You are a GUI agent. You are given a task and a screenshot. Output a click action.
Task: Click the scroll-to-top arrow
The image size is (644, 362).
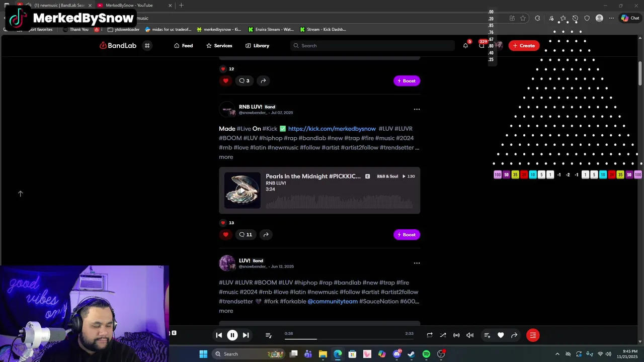point(21,194)
